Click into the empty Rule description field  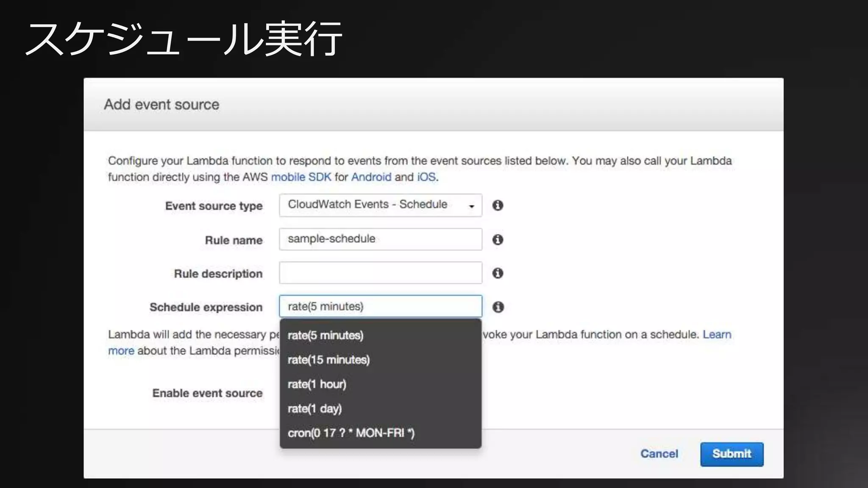(380, 273)
